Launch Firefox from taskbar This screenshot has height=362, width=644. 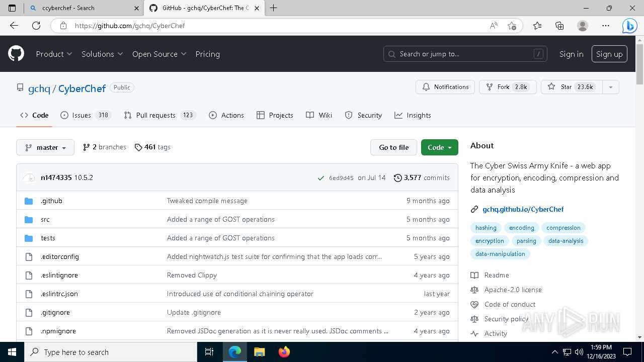[284, 352]
